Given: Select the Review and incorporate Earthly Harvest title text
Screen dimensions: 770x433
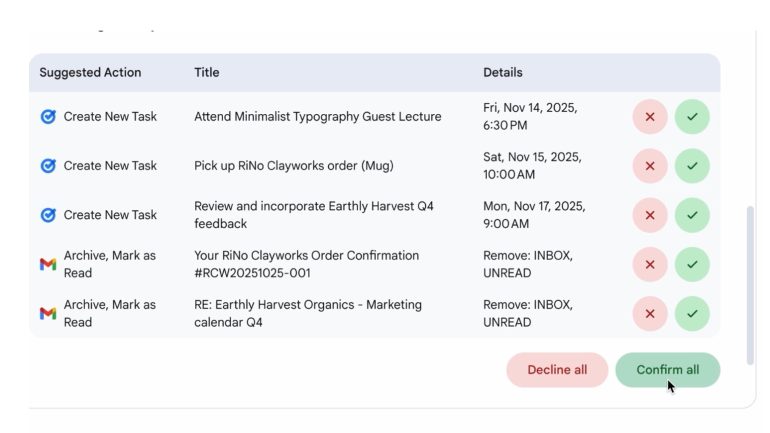Looking at the screenshot, I should coord(313,215).
